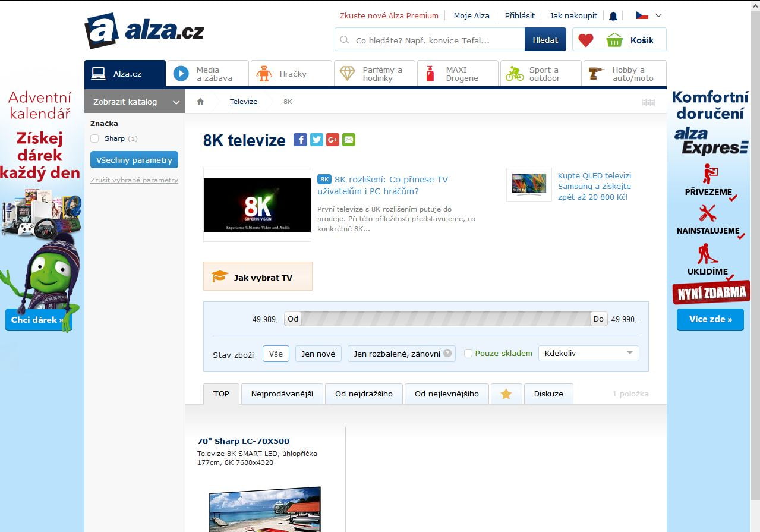Switch to the Nejprodávanější tab

coord(282,394)
